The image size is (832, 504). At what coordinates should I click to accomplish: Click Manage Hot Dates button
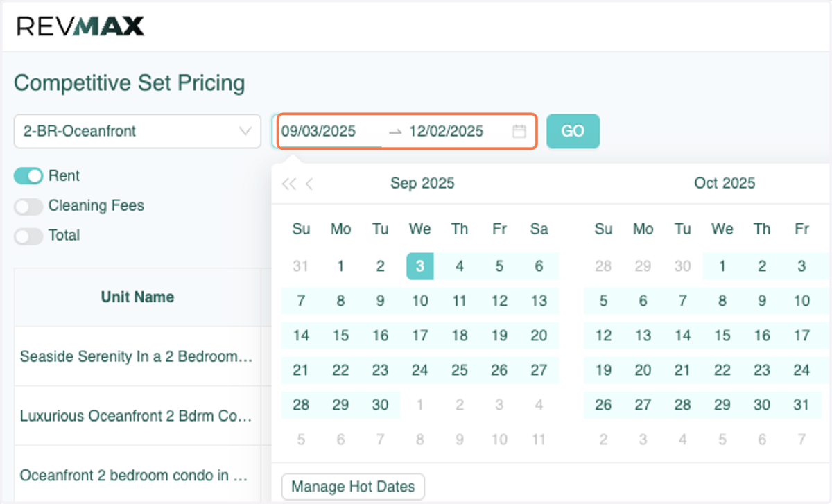(353, 487)
